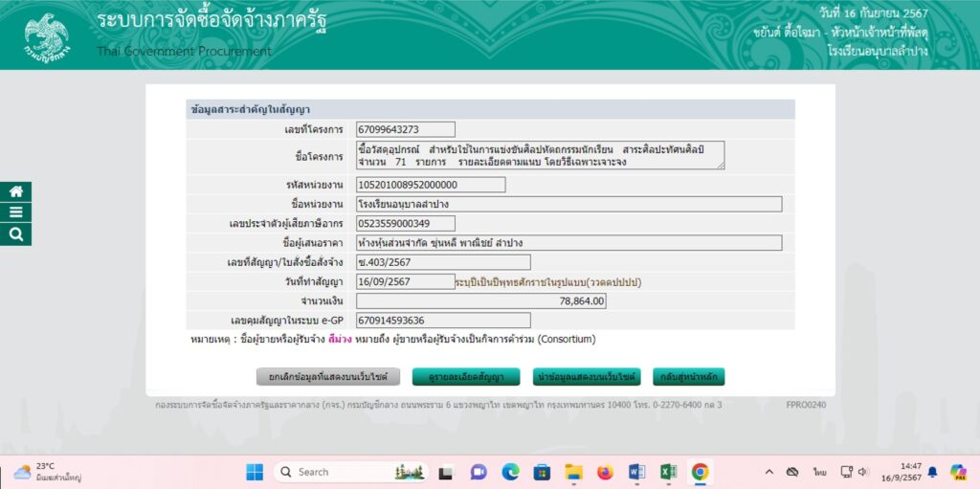The height and width of the screenshot is (489, 980).
Task: Open File Explorer from taskbar
Action: (573, 472)
